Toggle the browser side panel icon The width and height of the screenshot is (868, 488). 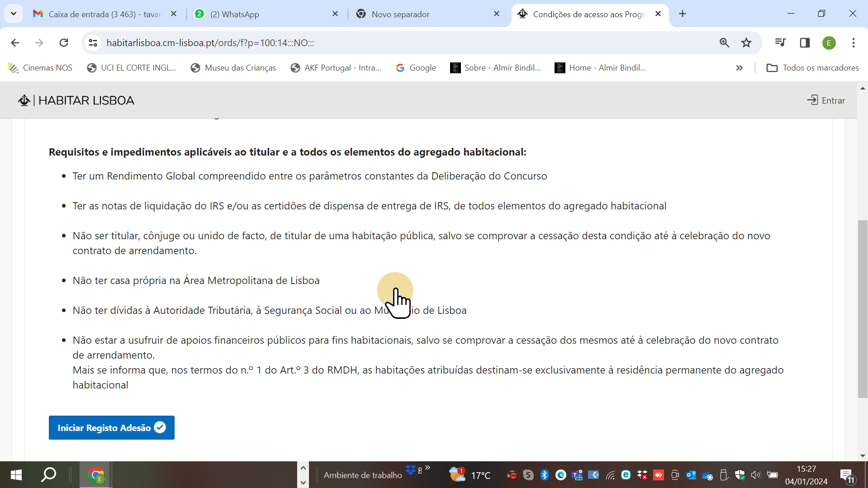coord(805,43)
